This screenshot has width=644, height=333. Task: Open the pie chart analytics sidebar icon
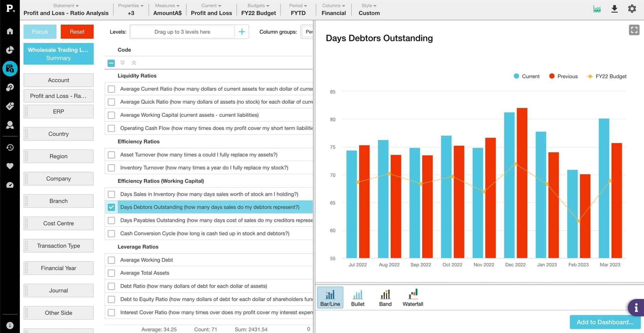click(x=10, y=50)
